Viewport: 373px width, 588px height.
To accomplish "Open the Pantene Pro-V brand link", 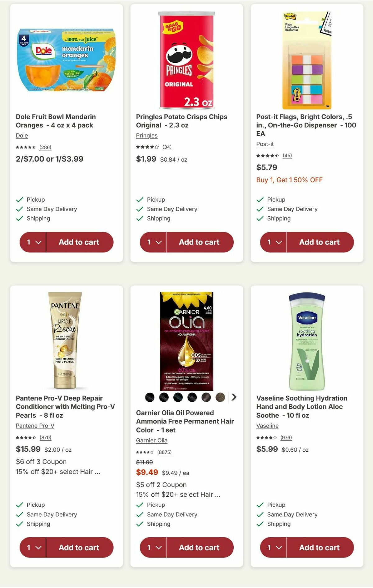I will (x=34, y=426).
